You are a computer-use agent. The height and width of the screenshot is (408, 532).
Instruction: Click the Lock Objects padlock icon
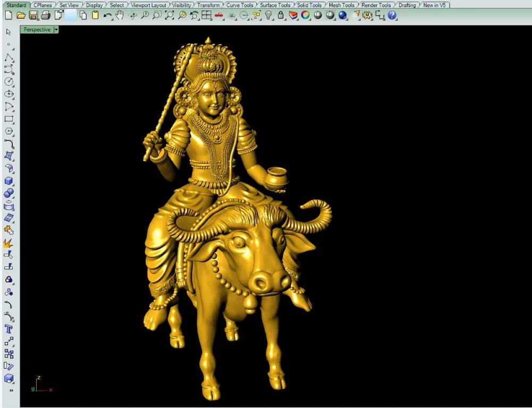[280, 15]
